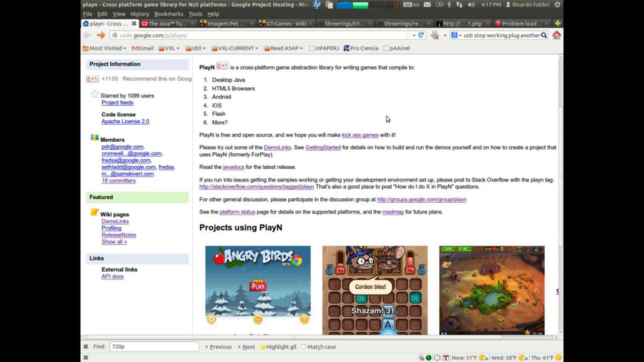Open the GettingStarted link
The image size is (644, 362).
click(323, 147)
